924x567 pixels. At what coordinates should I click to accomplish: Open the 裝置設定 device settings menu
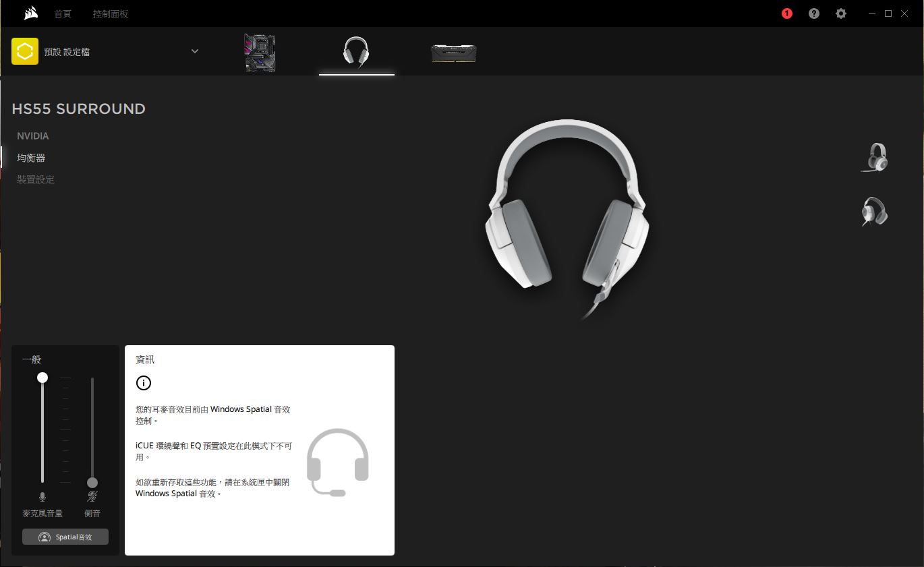coord(36,179)
